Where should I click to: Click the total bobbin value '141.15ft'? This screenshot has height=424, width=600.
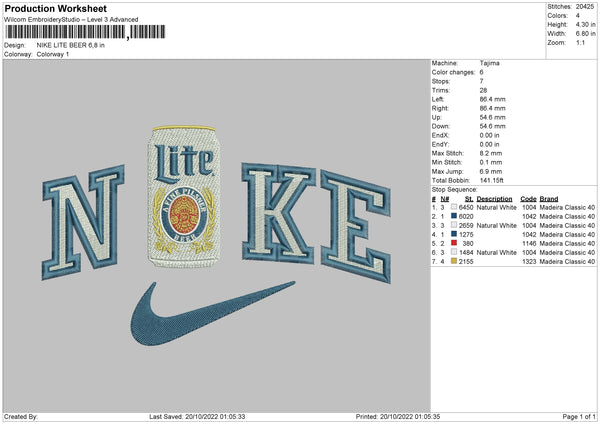[492, 180]
